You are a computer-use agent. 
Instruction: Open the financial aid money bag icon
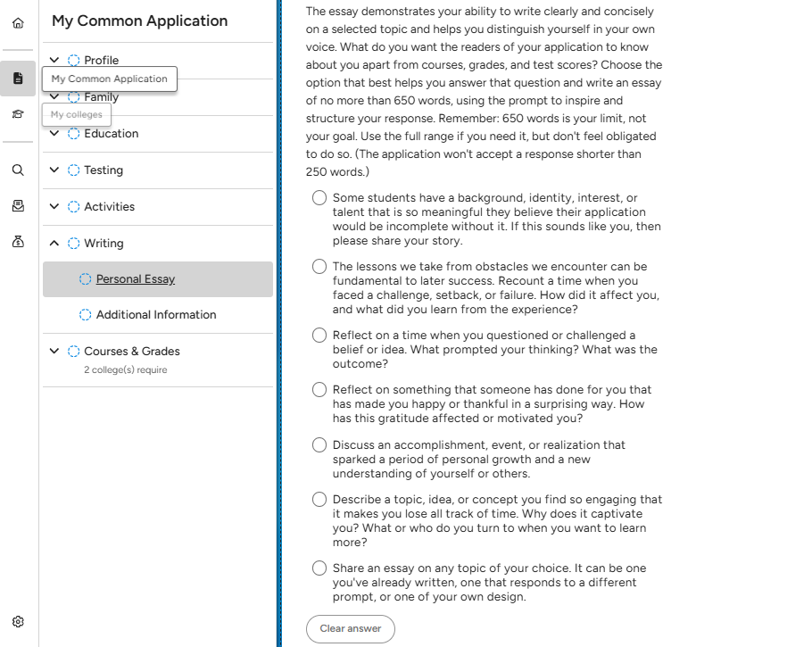click(x=18, y=242)
